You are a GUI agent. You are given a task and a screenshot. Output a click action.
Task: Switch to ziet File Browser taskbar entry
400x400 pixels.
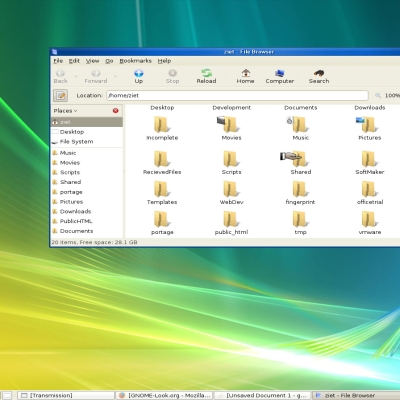(356, 395)
